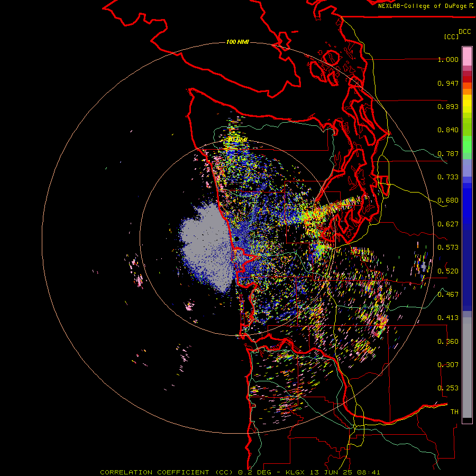Click the 0.467 legend value
This screenshot has height=476, width=476.
point(448,294)
